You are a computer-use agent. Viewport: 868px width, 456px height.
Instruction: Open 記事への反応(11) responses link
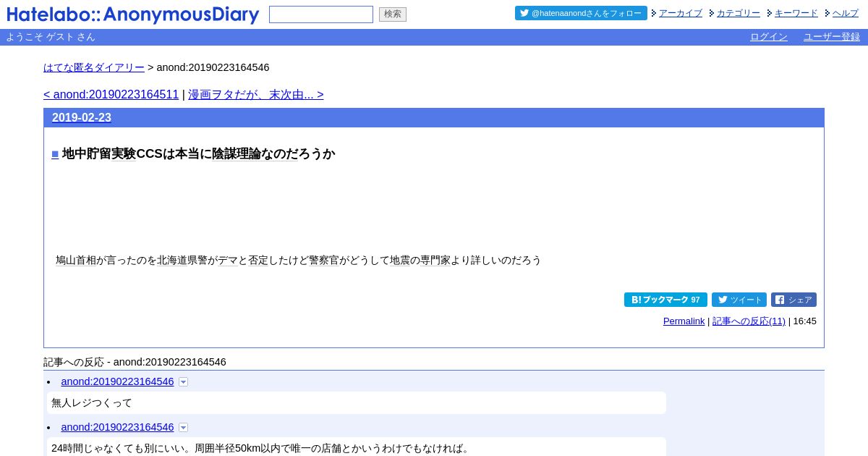(x=749, y=321)
